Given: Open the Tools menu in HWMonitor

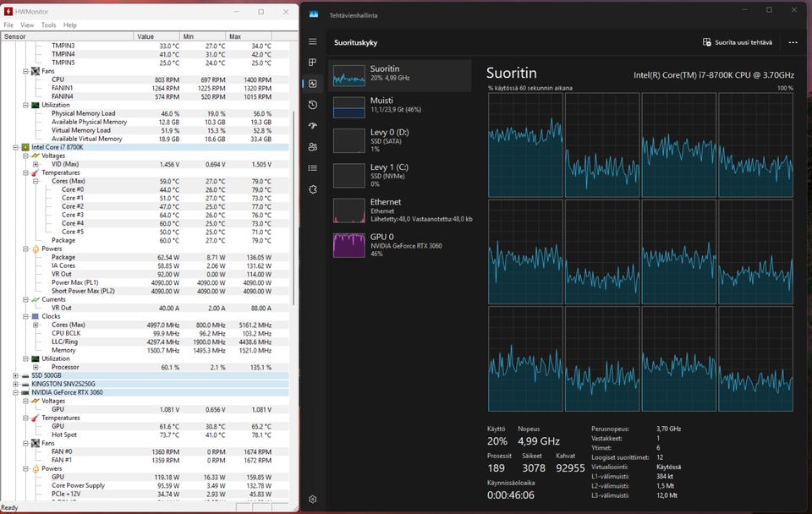Looking at the screenshot, I should pos(49,25).
